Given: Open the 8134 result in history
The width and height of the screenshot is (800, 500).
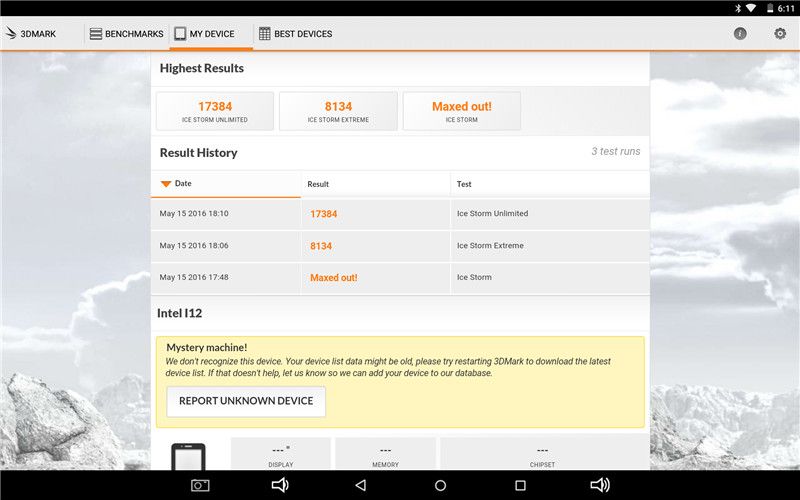Looking at the screenshot, I should tap(321, 246).
